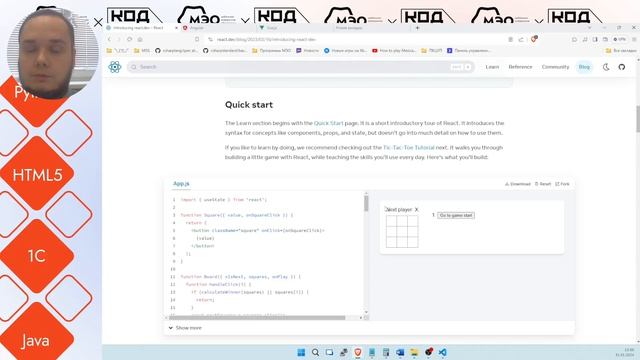The image size is (640, 360).
Task: Download the sandbox code
Action: point(518,184)
